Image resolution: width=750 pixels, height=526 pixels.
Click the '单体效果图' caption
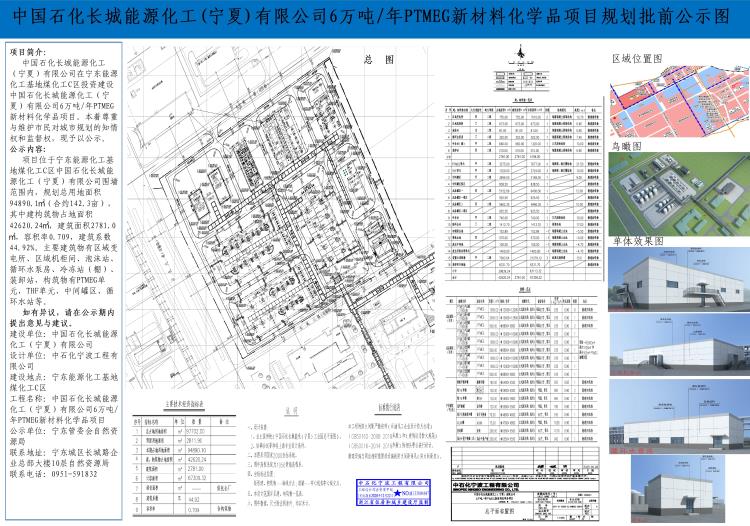pyautogui.click(x=639, y=241)
